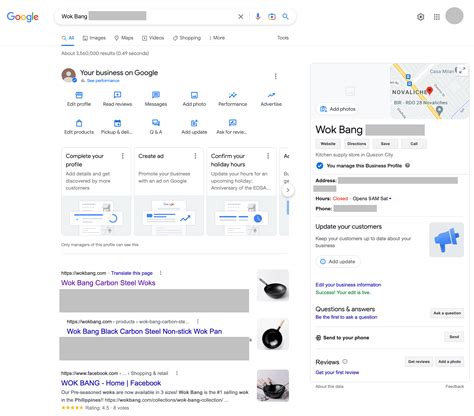Show next suggestion cards with arrow
The width and height of the screenshot is (474, 416).
click(288, 190)
